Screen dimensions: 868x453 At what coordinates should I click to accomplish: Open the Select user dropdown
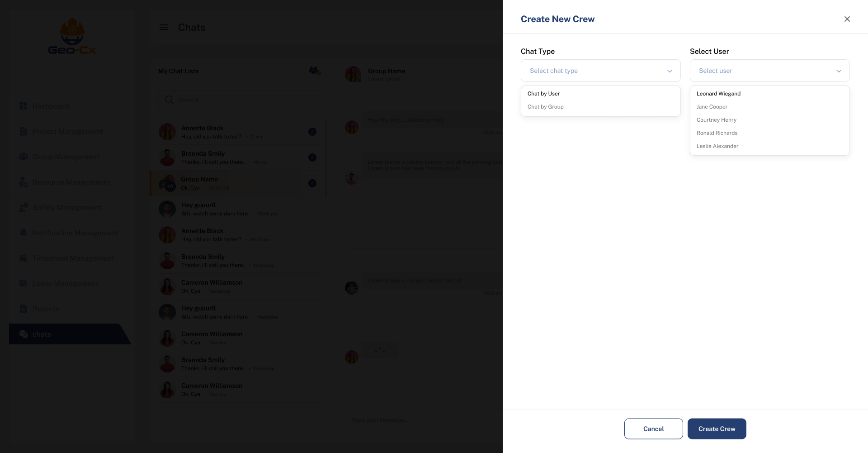coord(769,71)
